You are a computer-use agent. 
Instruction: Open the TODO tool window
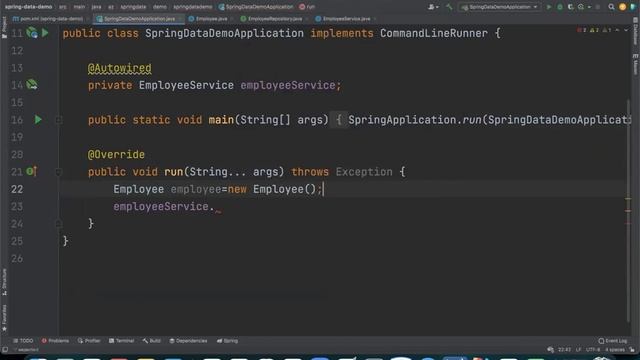tap(23, 341)
